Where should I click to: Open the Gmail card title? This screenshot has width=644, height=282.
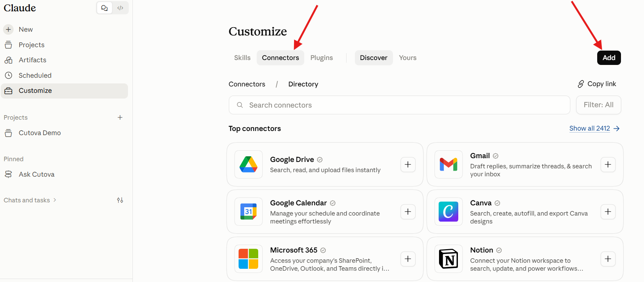click(480, 156)
